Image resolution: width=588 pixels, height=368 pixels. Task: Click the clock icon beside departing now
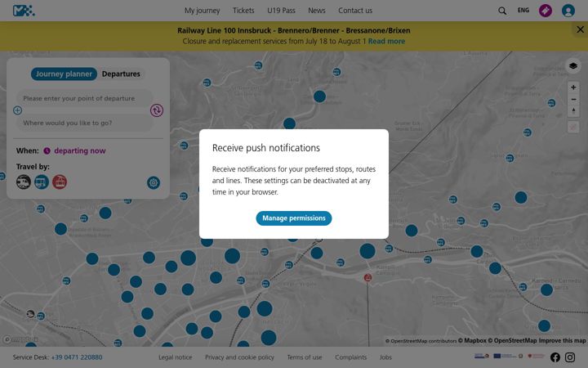(47, 151)
